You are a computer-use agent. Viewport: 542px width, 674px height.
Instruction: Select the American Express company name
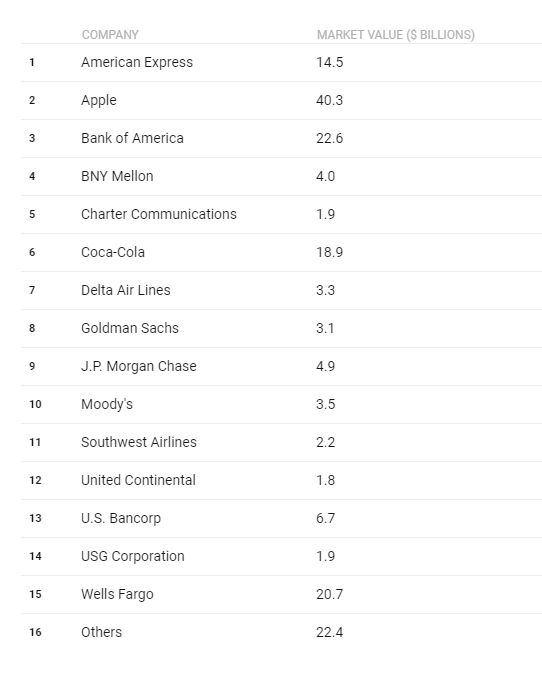point(137,62)
